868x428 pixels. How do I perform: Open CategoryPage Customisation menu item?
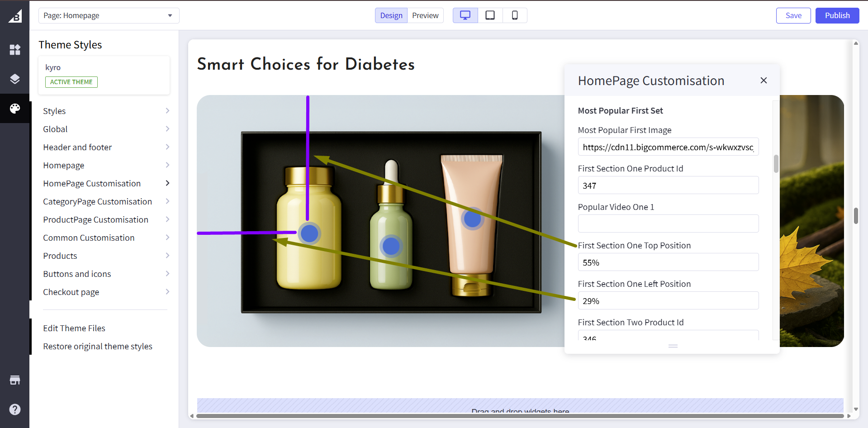tap(106, 201)
